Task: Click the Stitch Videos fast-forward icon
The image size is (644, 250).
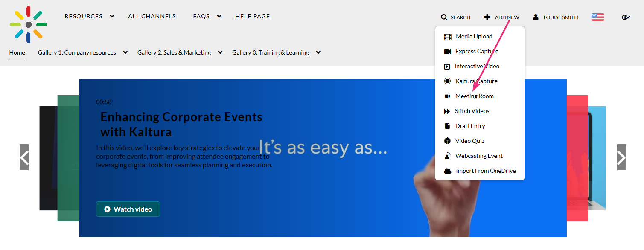Action: pos(447,111)
